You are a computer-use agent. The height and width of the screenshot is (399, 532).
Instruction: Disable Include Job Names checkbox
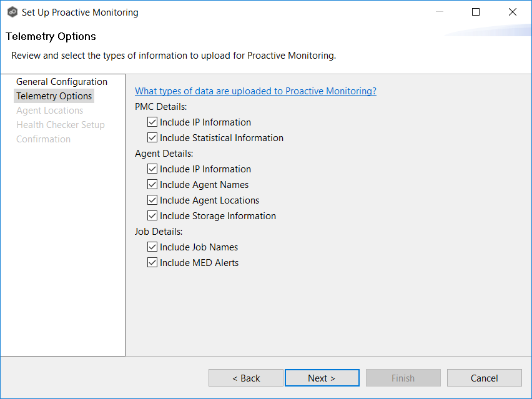tap(152, 247)
